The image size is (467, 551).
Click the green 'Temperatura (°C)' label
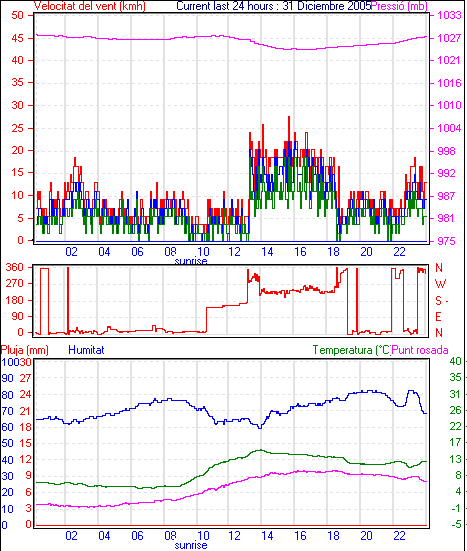pos(352,350)
